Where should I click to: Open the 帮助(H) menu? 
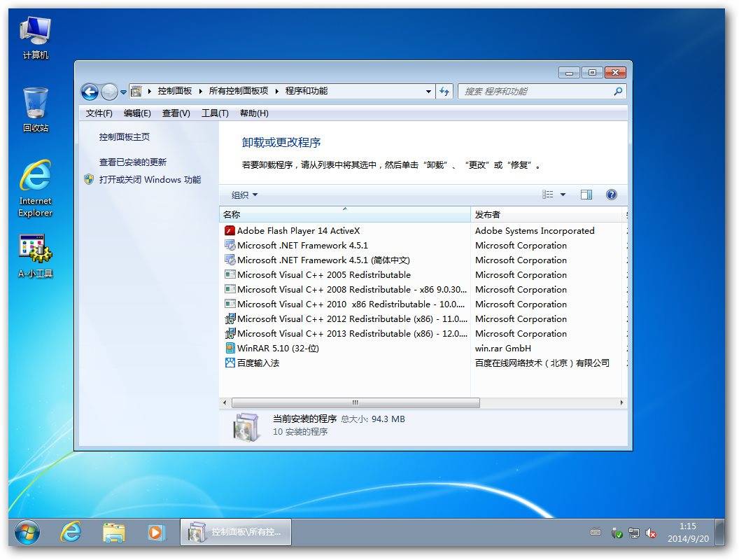click(254, 113)
